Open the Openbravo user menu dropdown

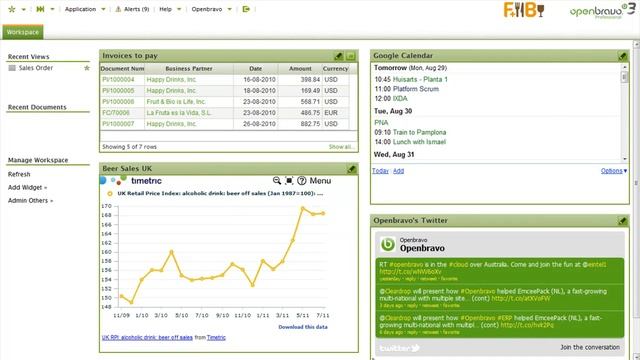pos(211,9)
